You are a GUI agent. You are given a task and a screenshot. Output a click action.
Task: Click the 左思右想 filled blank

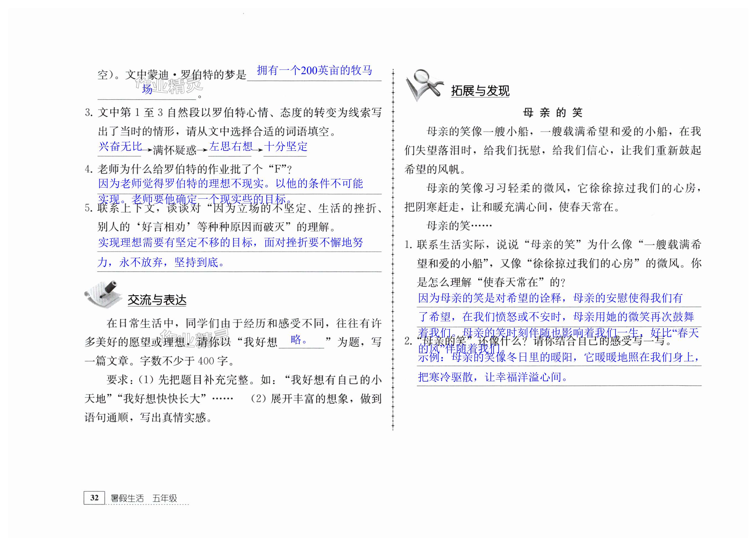click(x=231, y=146)
